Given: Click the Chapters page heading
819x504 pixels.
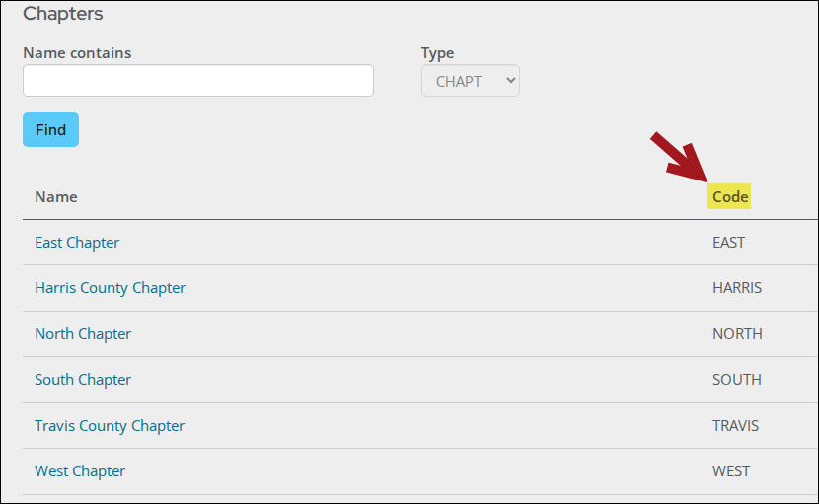Looking at the screenshot, I should pyautogui.click(x=62, y=14).
